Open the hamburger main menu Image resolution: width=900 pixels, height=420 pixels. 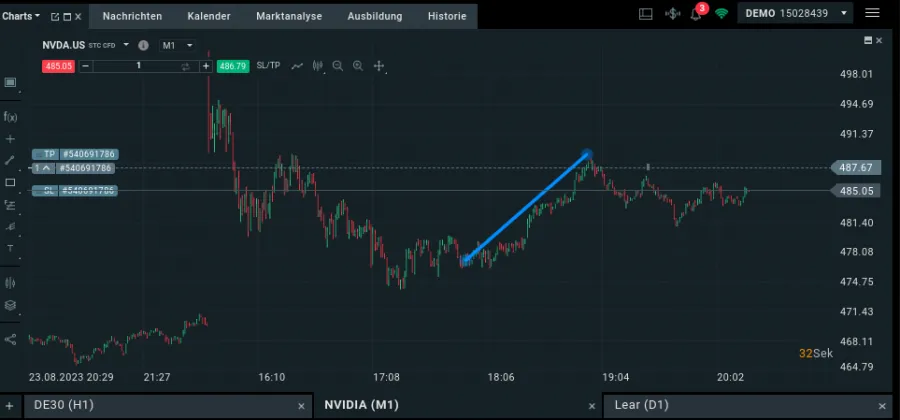872,13
